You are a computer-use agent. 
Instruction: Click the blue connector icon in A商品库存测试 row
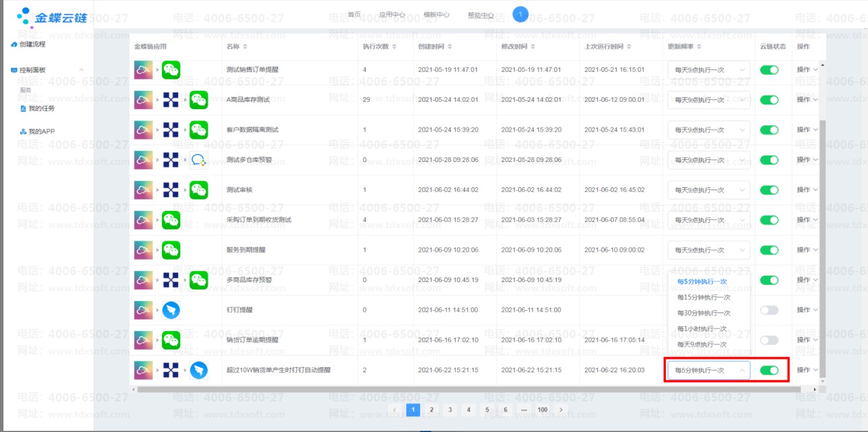tap(170, 100)
